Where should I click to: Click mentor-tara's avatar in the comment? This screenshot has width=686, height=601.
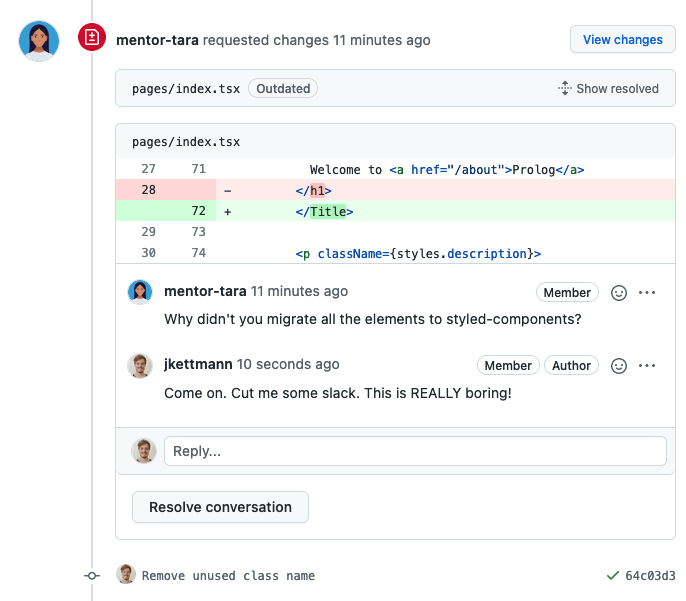140,292
